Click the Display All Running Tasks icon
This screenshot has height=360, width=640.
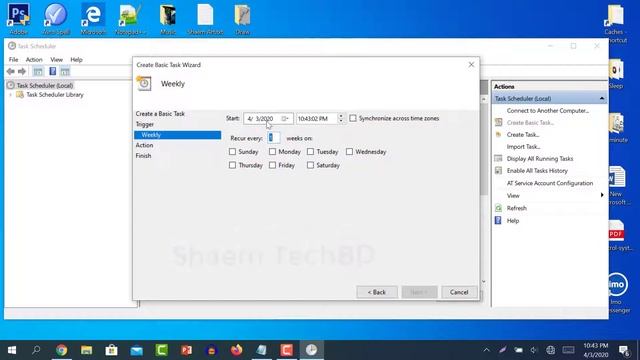498,158
